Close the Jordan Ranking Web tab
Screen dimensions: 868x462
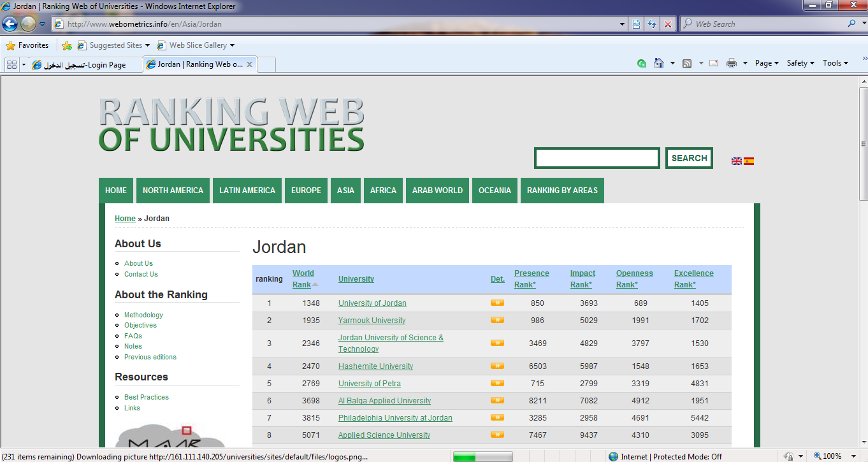click(x=249, y=64)
